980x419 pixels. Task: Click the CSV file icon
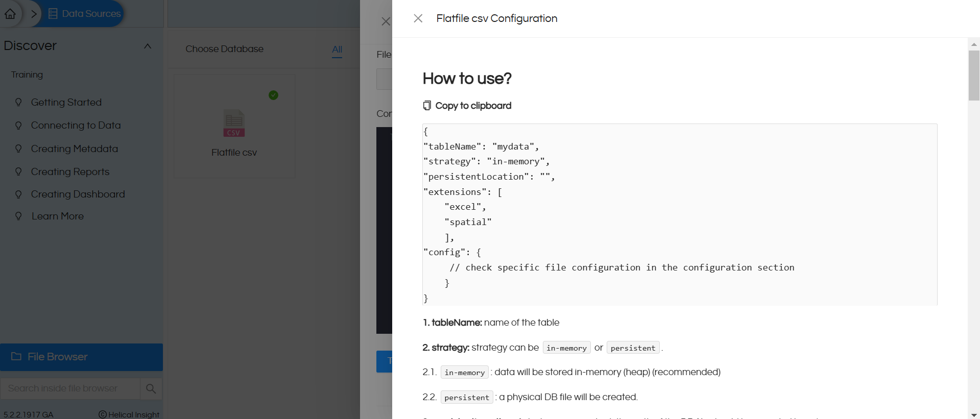234,123
